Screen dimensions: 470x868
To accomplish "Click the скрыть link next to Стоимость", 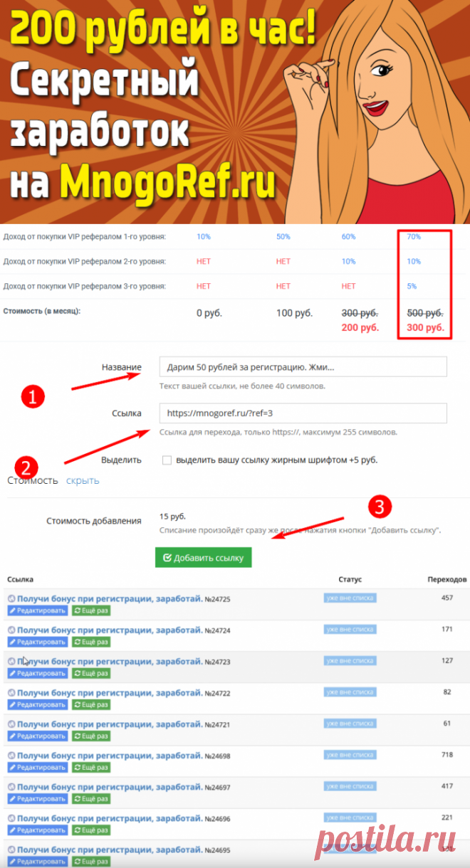I will point(83,480).
